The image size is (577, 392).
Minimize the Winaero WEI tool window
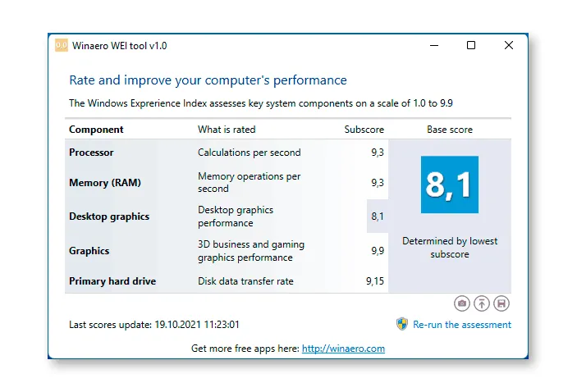(434, 46)
